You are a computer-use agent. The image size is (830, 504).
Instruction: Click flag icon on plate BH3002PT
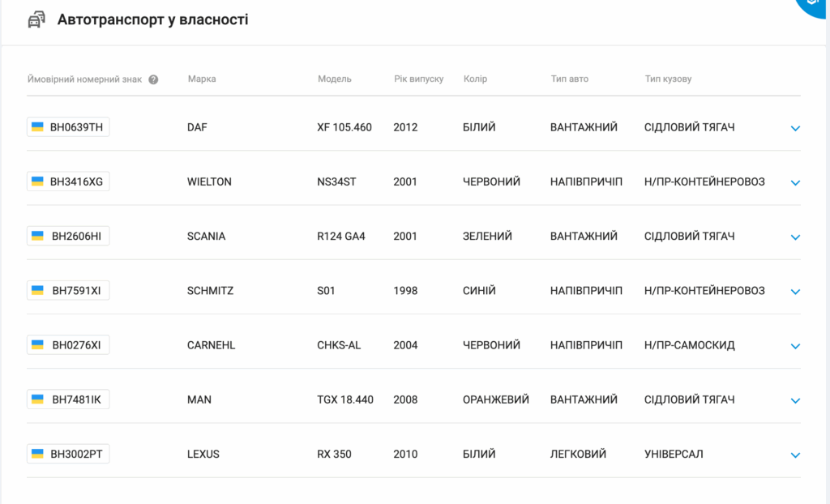coord(37,454)
